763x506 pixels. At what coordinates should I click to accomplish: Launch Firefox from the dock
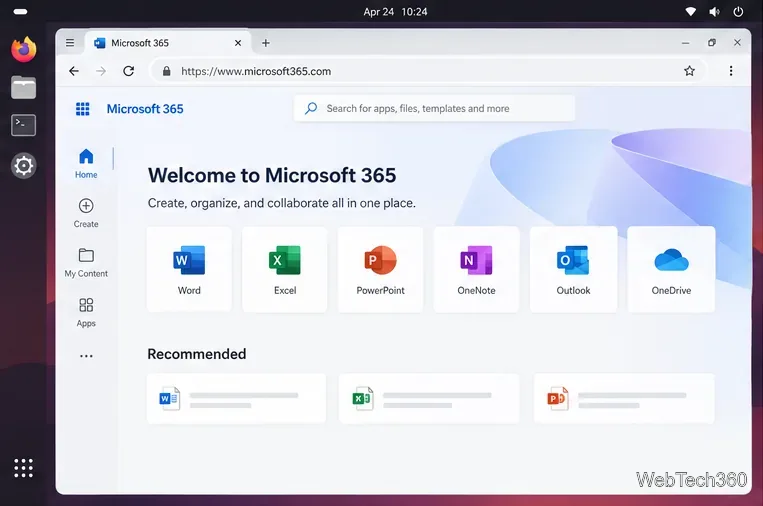23,49
